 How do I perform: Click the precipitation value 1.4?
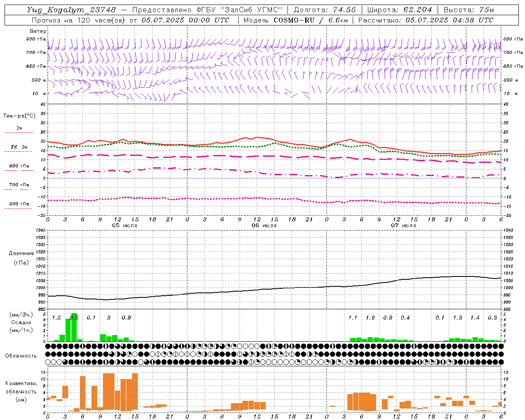coord(475,317)
